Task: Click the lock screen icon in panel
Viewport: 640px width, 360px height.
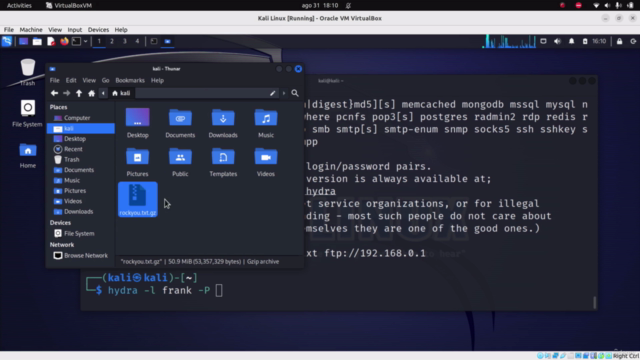Action: (620, 41)
